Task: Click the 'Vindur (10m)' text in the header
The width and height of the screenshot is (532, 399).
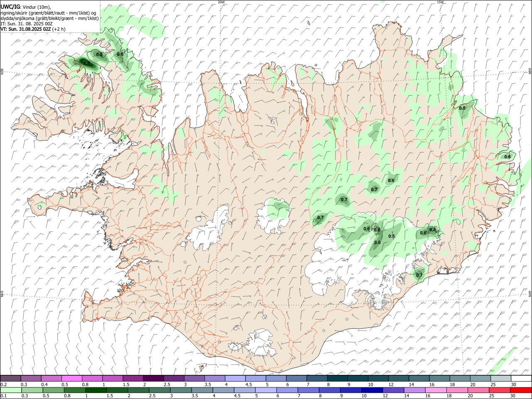Action: coord(37,7)
